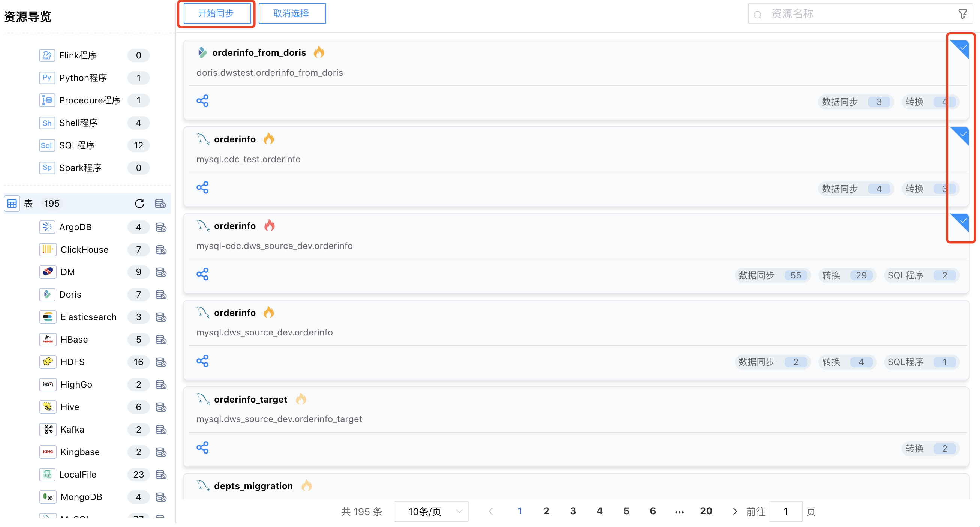Open lineage icon under orderinfo_from_doris card
This screenshot has height=527, width=980.
coord(202,101)
